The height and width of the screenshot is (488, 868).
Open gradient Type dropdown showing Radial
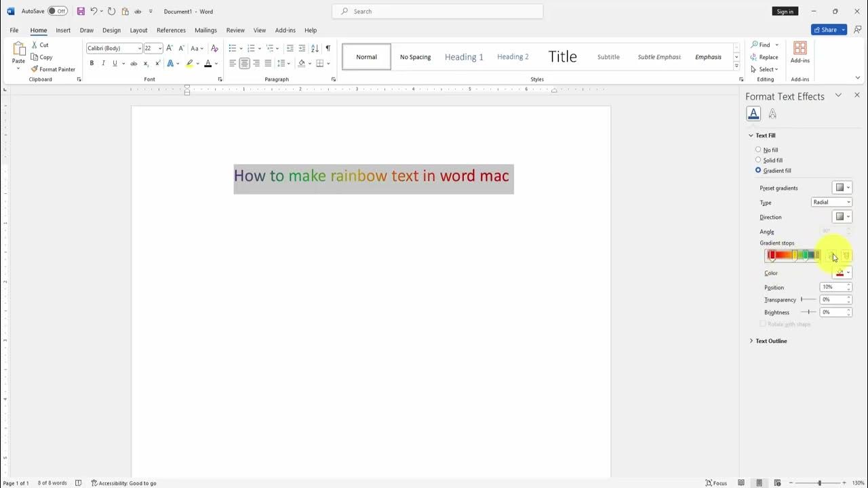pos(832,202)
